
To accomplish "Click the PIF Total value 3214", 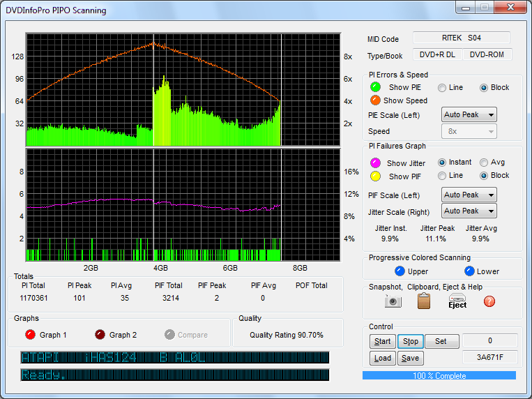I will click(171, 298).
